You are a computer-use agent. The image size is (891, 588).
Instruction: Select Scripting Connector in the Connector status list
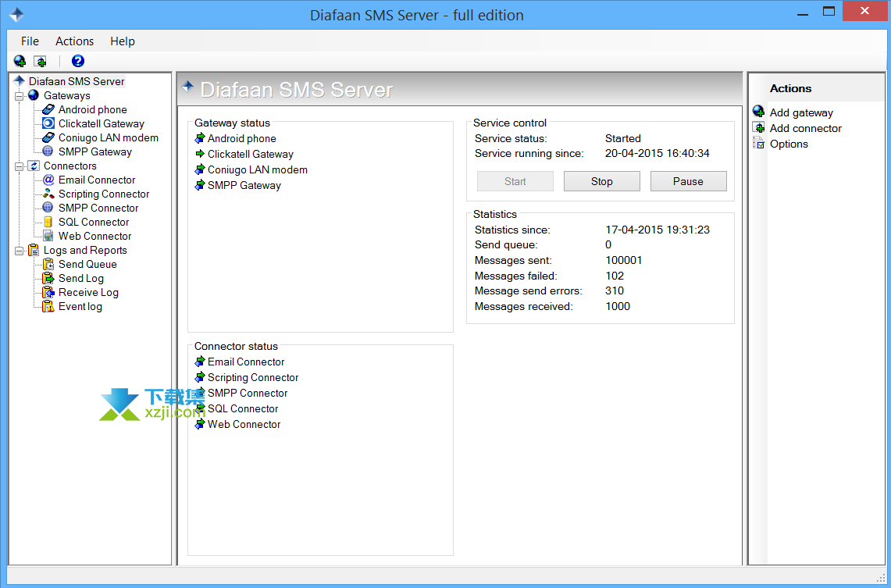coord(253,378)
